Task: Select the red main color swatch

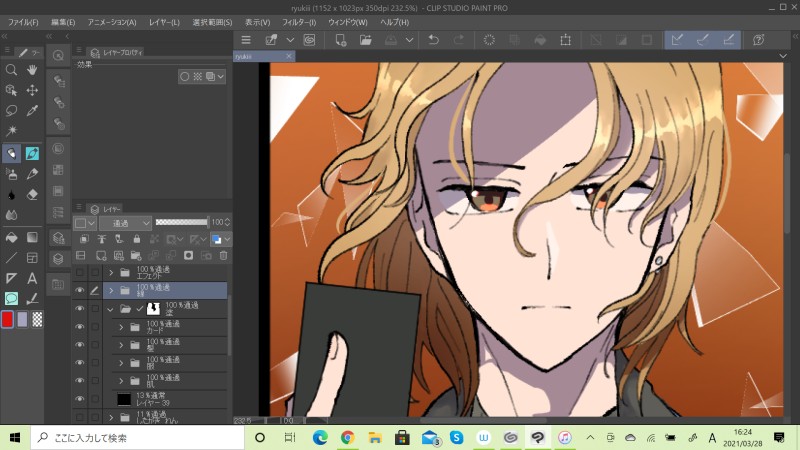Action: 8,319
